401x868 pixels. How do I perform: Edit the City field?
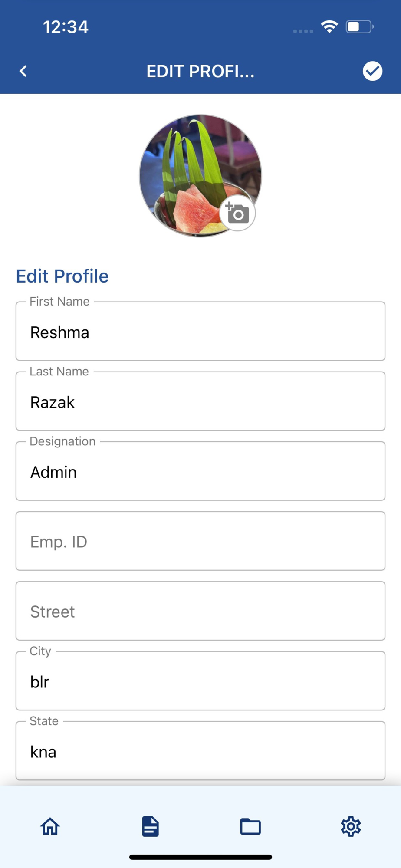click(200, 681)
